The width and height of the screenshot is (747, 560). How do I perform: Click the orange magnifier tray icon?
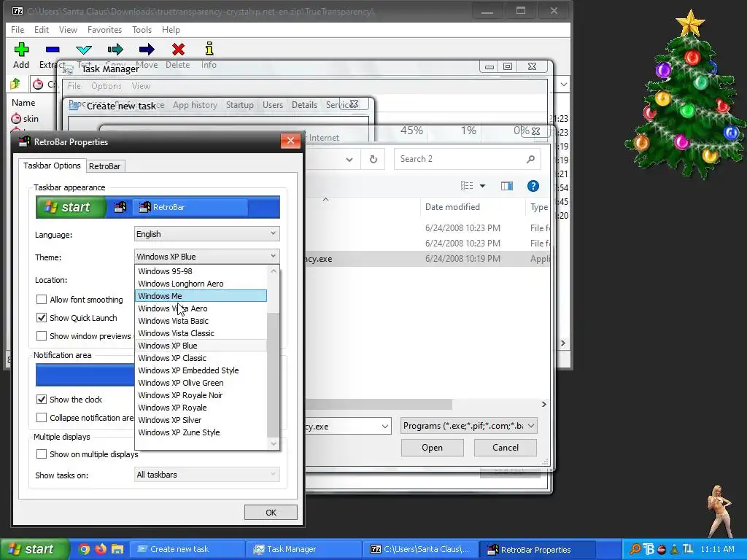(635, 549)
